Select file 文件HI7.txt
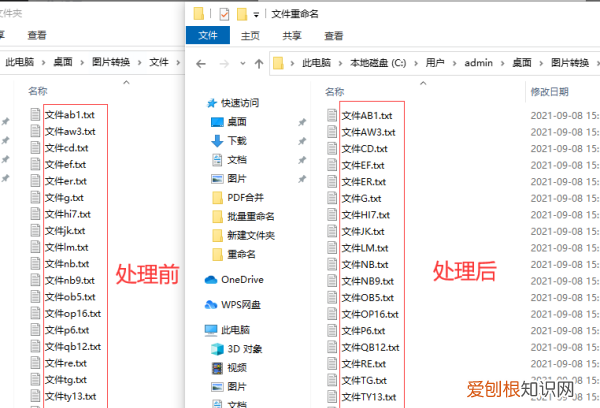Viewport: 600px width, 408px height. coord(365,215)
